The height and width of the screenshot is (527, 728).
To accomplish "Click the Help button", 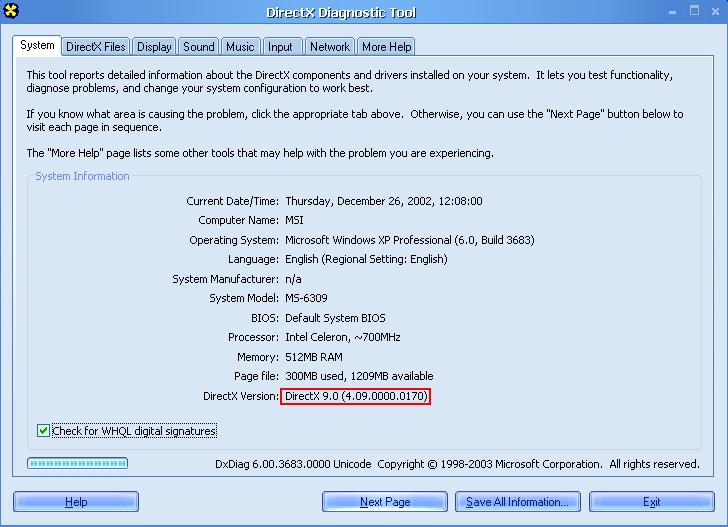I will 76,502.
